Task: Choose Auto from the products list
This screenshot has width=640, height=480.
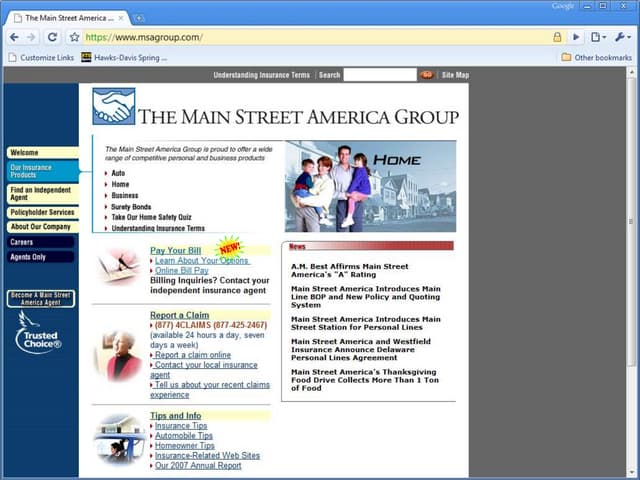Action: click(x=118, y=173)
